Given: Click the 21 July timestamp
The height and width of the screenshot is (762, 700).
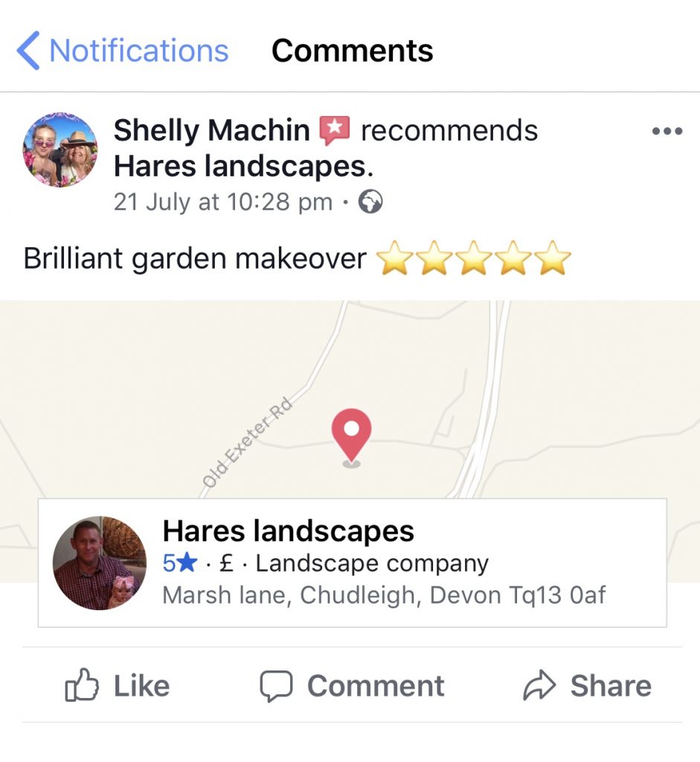Looking at the screenshot, I should tap(223, 202).
